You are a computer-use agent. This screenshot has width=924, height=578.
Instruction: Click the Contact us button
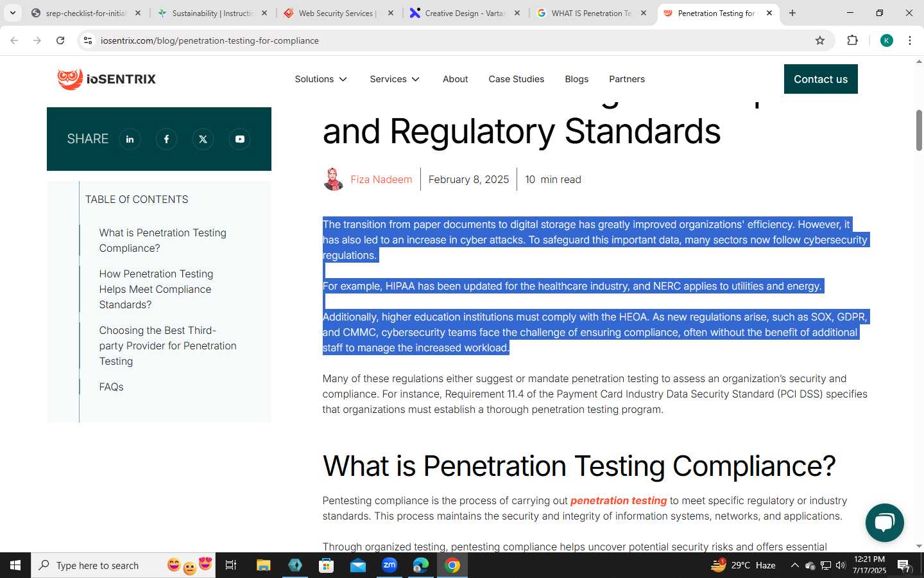click(x=821, y=79)
